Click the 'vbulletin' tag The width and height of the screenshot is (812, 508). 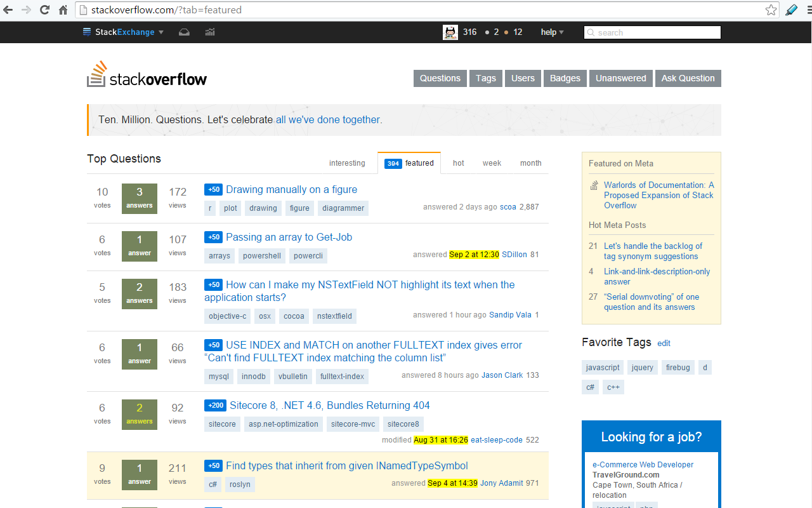click(x=293, y=377)
